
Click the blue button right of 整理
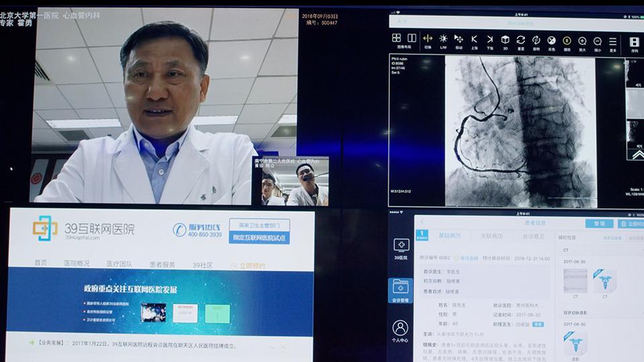point(631,224)
